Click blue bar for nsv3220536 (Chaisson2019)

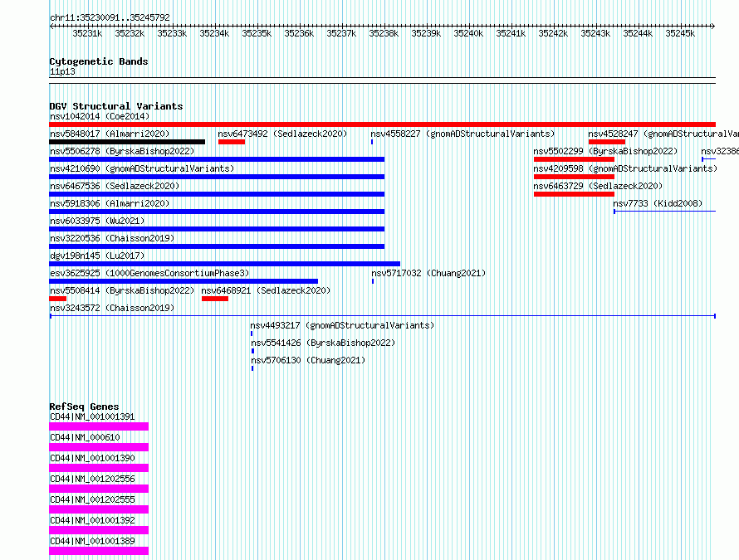(217, 246)
